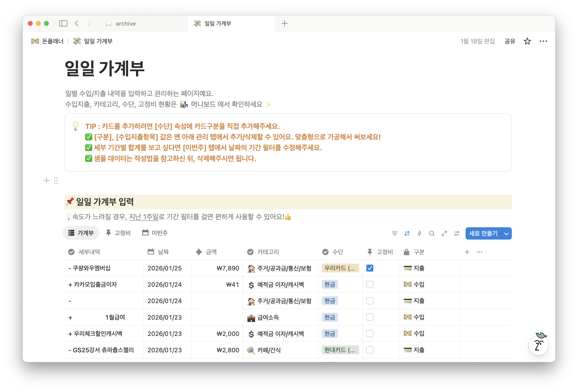578x392 pixels.
Task: Open the 현금 selector for 카카오입출금이자 row
Action: 330,284
